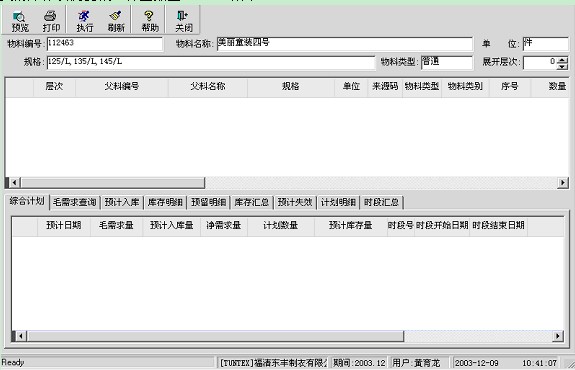Screen dimensions: 575x370
Task: Open 帮助 help
Action: 150,21
